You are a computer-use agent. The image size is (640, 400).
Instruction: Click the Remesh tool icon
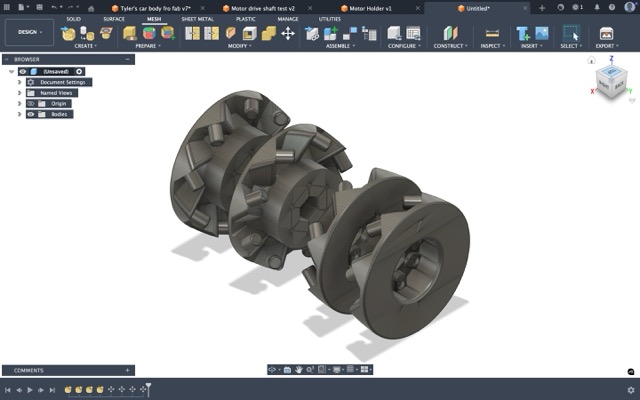(192, 33)
